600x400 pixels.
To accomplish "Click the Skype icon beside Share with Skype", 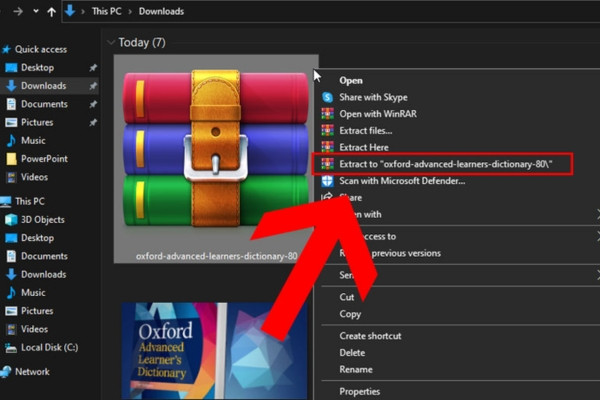I will (x=328, y=97).
